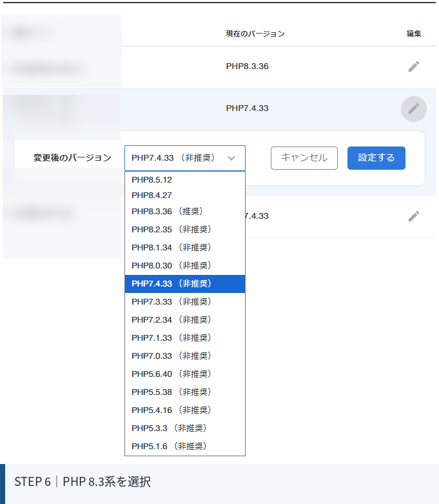Collapse the version dropdown via chevron arrow

coord(231,158)
